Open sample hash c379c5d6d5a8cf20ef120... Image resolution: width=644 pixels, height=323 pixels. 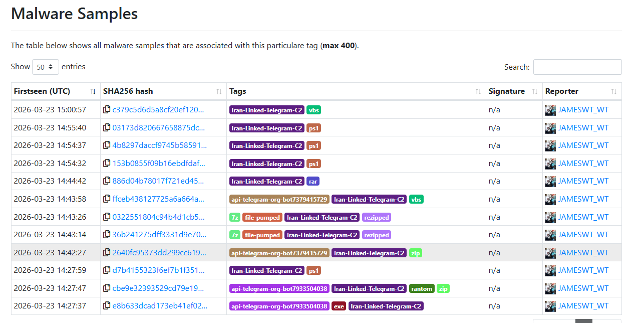[x=158, y=110]
